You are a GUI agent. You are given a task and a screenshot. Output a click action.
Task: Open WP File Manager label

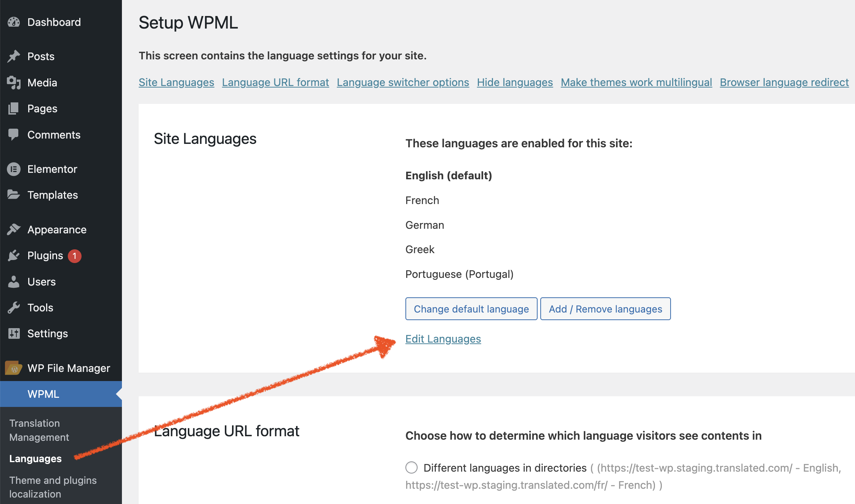coord(69,368)
